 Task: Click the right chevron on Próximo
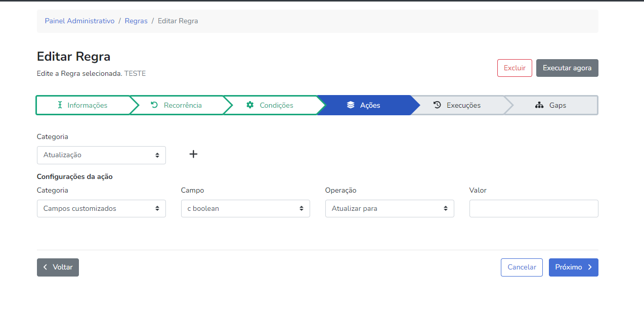(x=590, y=267)
